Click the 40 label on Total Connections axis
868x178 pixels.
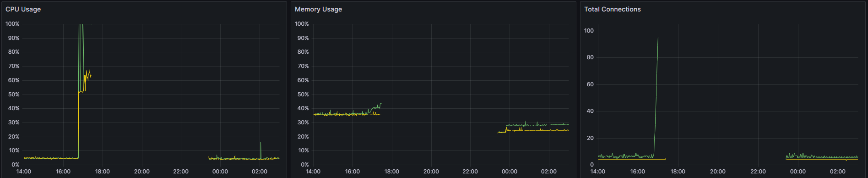click(590, 111)
